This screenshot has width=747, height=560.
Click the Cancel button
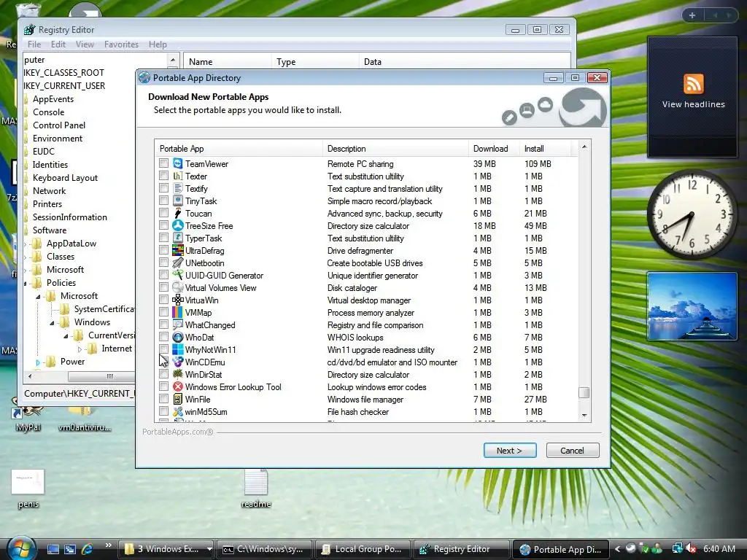pos(572,451)
